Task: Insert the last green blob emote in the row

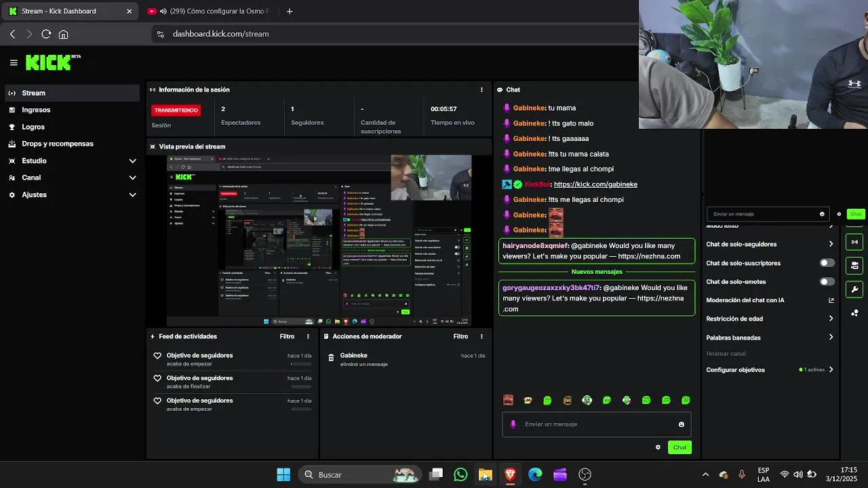Action: [x=686, y=401]
